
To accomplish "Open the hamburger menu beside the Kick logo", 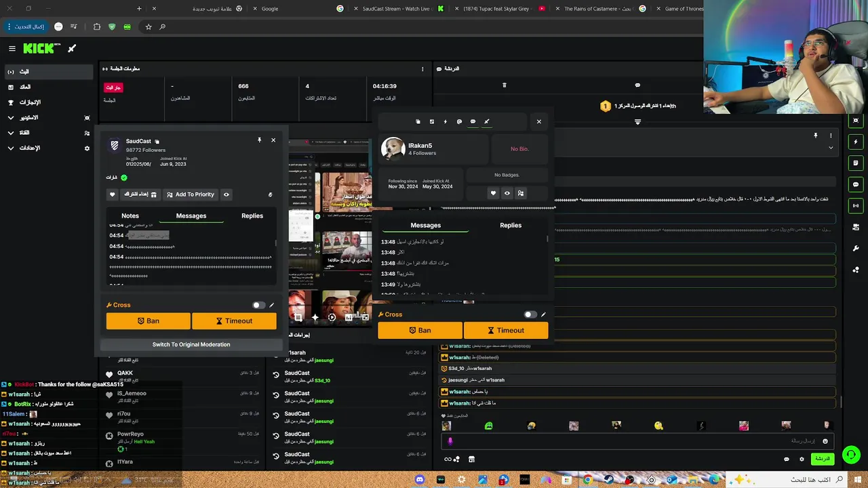I will [x=12, y=48].
